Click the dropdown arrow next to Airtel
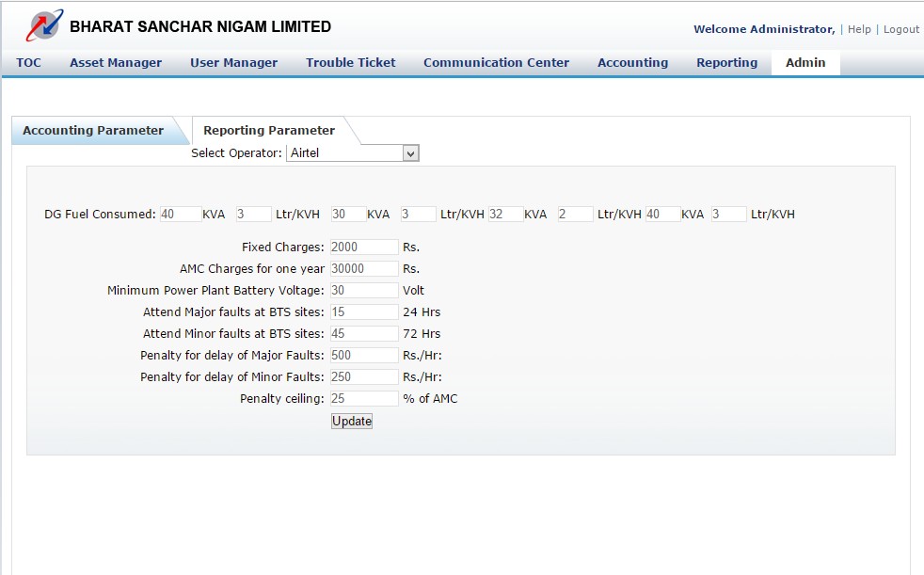This screenshot has height=575, width=924. point(412,152)
